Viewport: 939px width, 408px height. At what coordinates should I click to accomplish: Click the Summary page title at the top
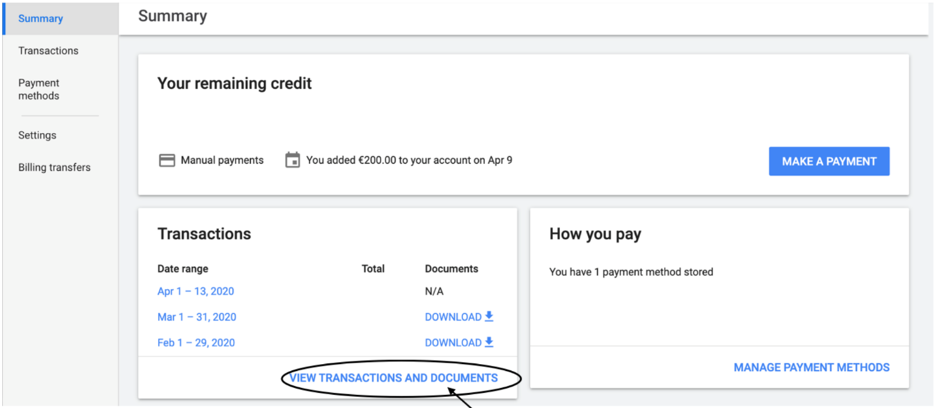(172, 16)
